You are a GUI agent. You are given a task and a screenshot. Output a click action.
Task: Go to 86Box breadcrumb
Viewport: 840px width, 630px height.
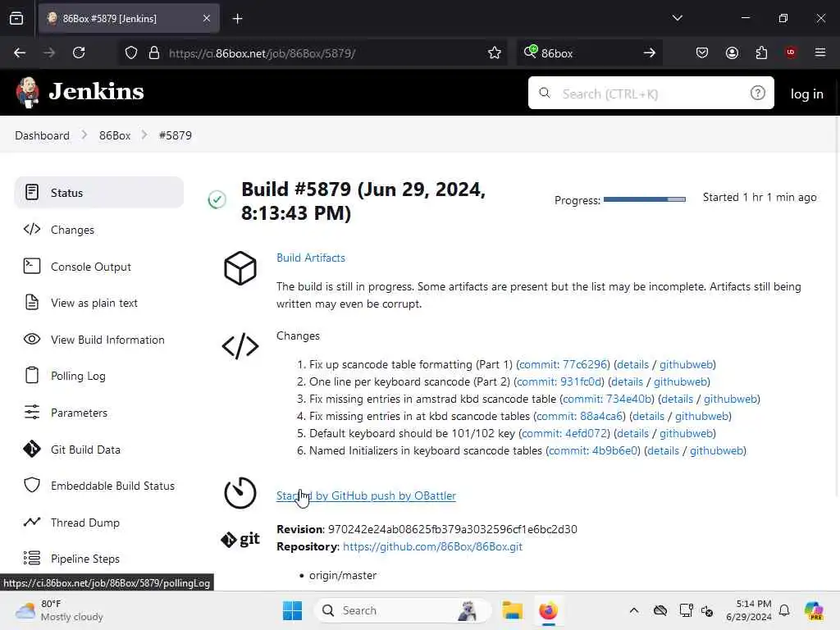coord(115,135)
